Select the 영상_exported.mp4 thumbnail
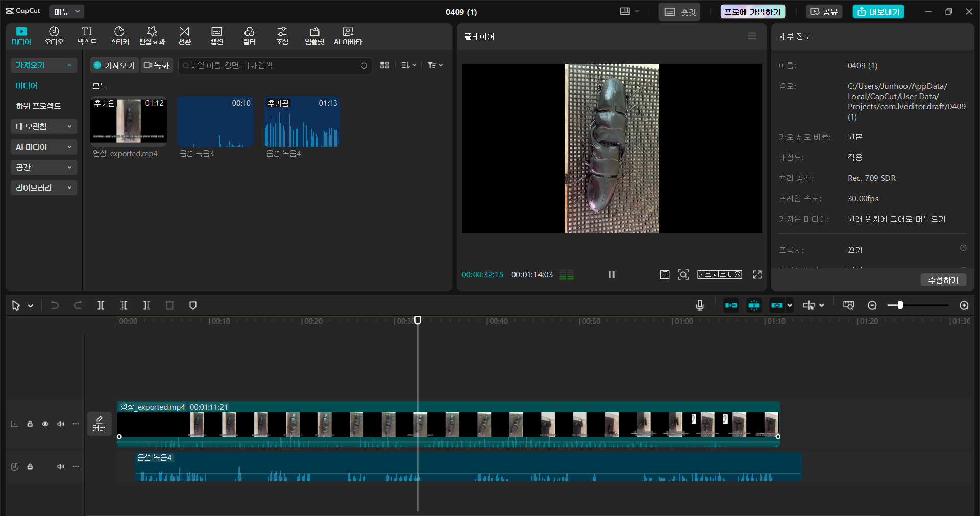Image resolution: width=980 pixels, height=516 pixels. click(129, 122)
